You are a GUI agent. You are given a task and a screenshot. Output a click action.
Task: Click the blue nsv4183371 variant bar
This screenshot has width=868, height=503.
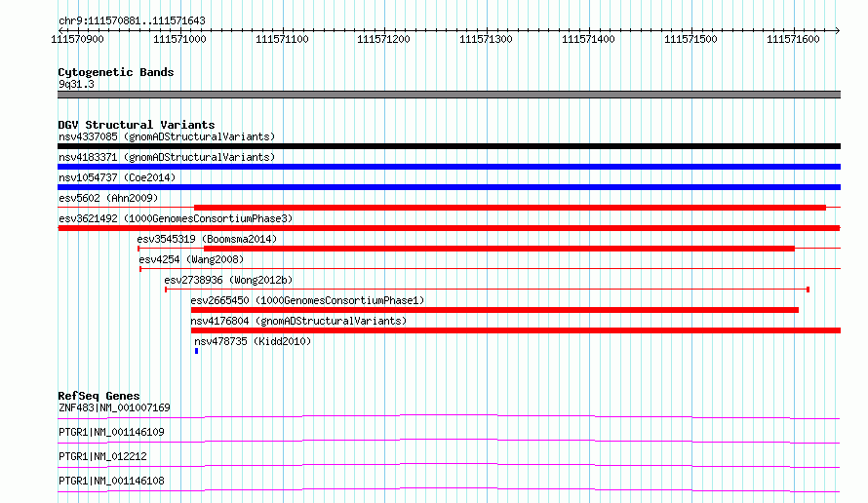[449, 167]
